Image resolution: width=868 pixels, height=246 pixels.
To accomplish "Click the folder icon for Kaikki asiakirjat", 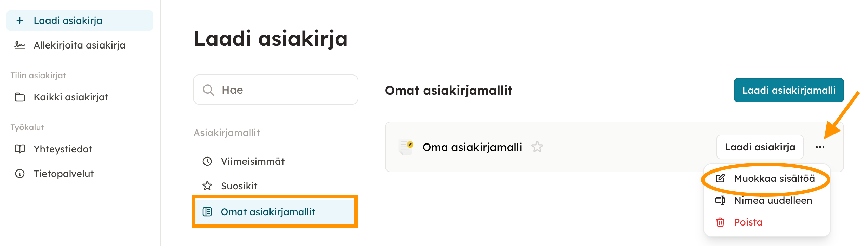I will (20, 97).
